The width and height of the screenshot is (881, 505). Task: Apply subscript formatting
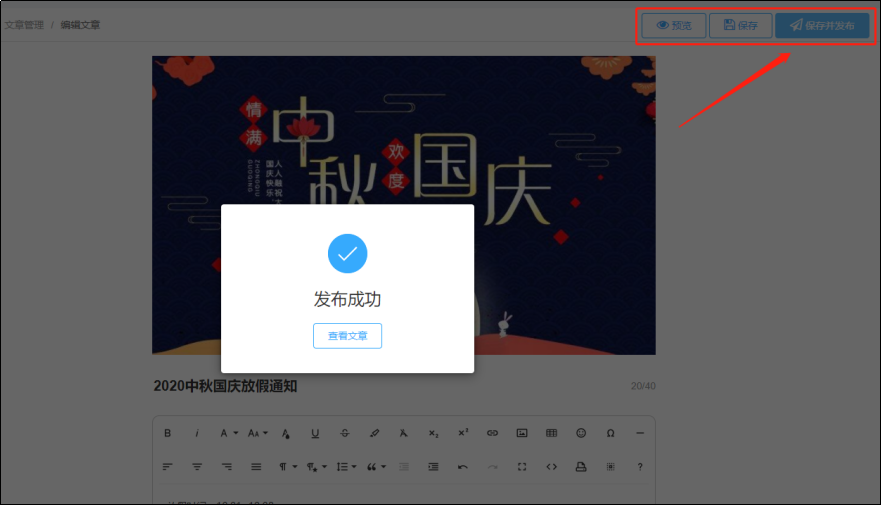[433, 433]
